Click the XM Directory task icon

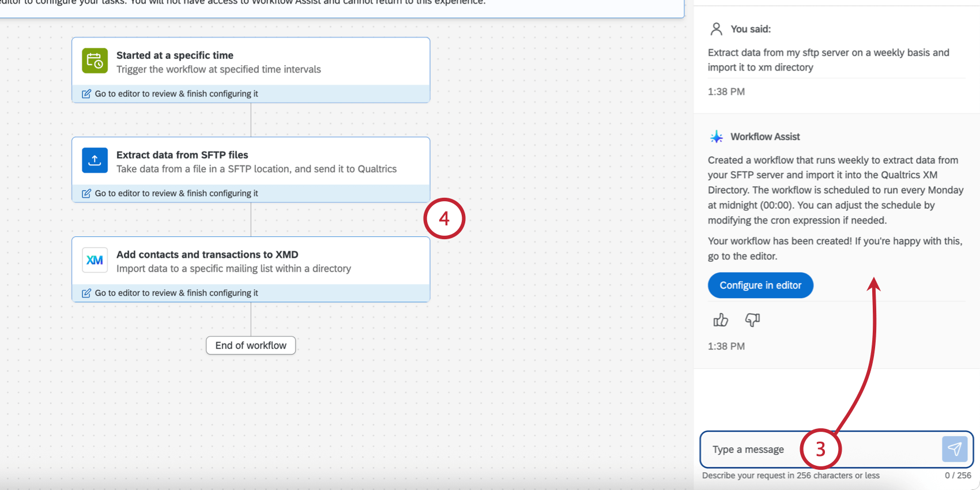point(95,260)
